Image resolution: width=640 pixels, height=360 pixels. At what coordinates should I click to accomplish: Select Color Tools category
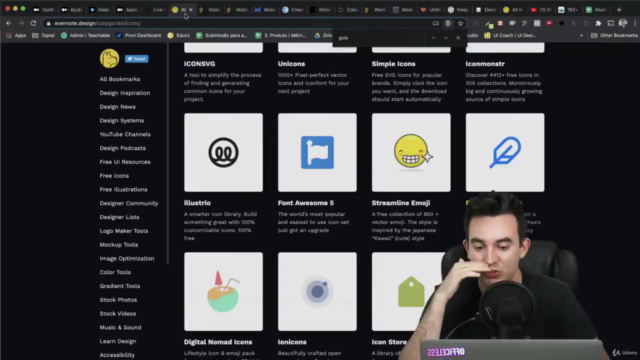(115, 272)
